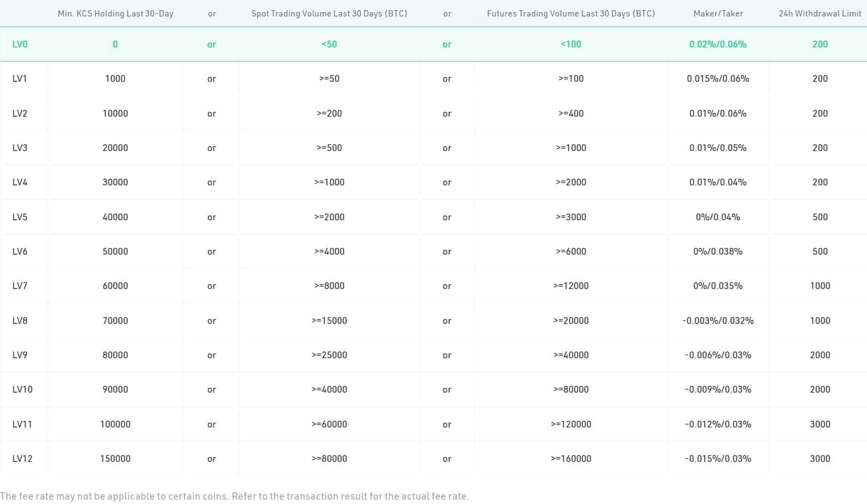Click LV9 fee value -0.006%/0.03%
The width and height of the screenshot is (867, 504).
tap(718, 355)
